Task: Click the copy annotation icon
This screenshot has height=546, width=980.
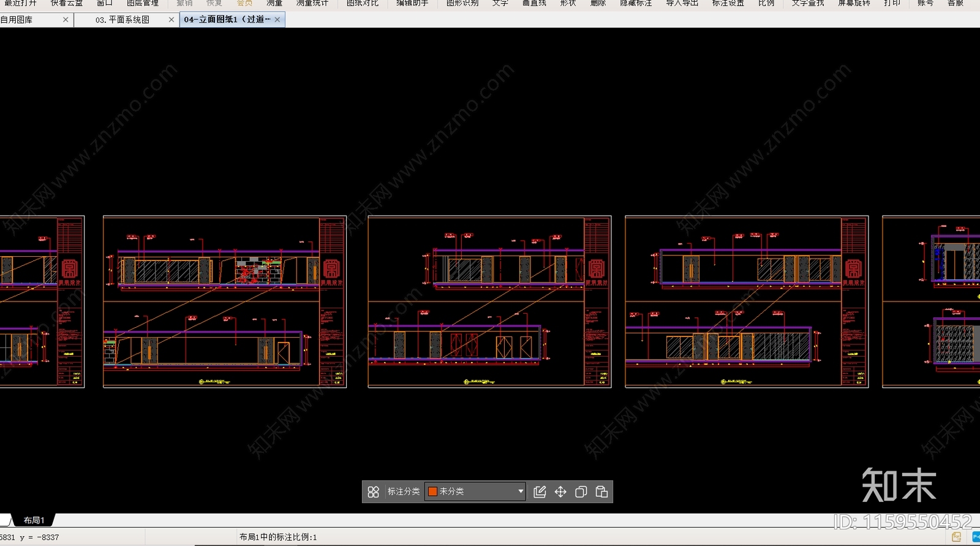Action: 581,491
